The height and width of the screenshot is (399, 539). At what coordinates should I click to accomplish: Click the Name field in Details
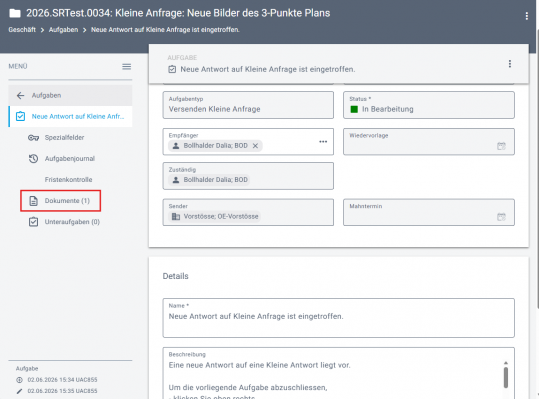[x=338, y=318]
